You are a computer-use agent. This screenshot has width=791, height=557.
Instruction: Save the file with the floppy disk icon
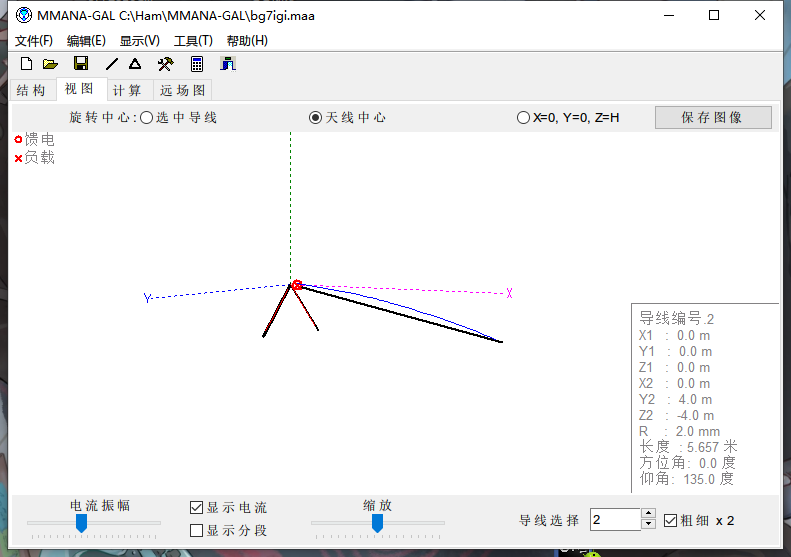81,64
